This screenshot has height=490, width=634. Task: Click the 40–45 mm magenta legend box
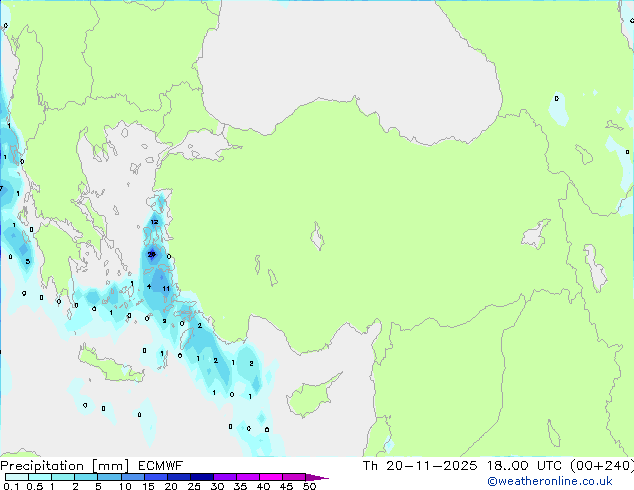click(271, 477)
